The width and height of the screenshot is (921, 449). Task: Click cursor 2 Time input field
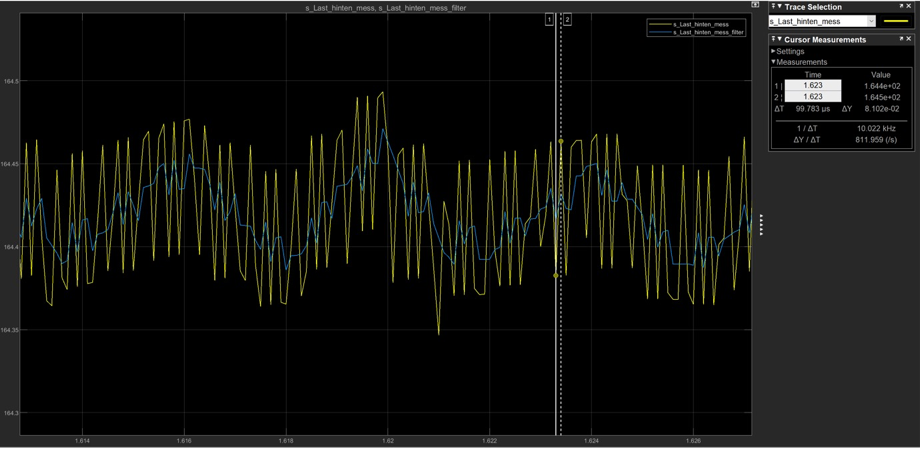[812, 97]
